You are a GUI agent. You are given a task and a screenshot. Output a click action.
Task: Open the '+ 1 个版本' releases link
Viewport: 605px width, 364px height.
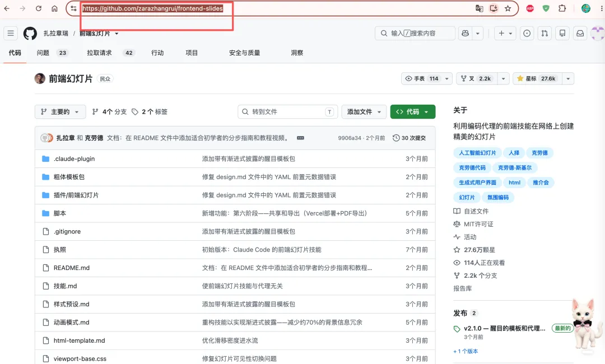(x=466, y=351)
